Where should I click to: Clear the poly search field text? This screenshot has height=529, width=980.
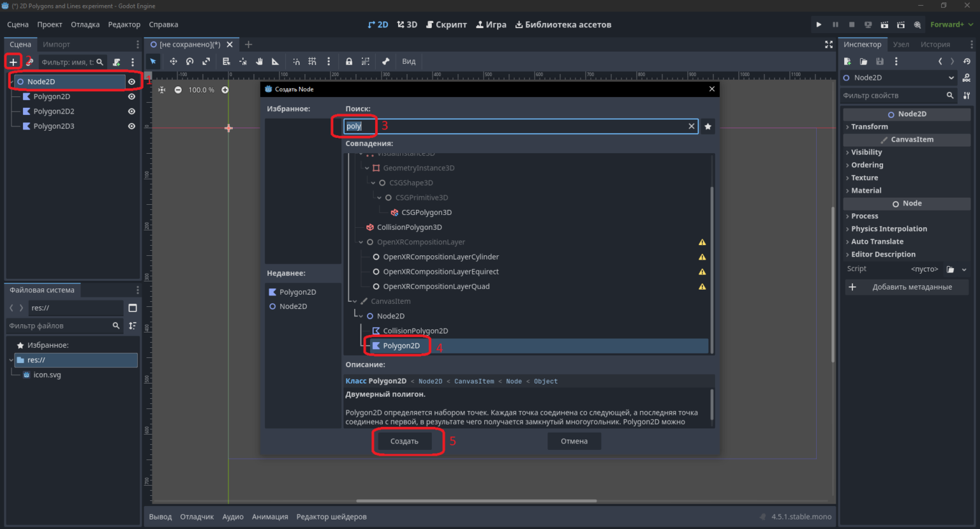click(x=691, y=126)
